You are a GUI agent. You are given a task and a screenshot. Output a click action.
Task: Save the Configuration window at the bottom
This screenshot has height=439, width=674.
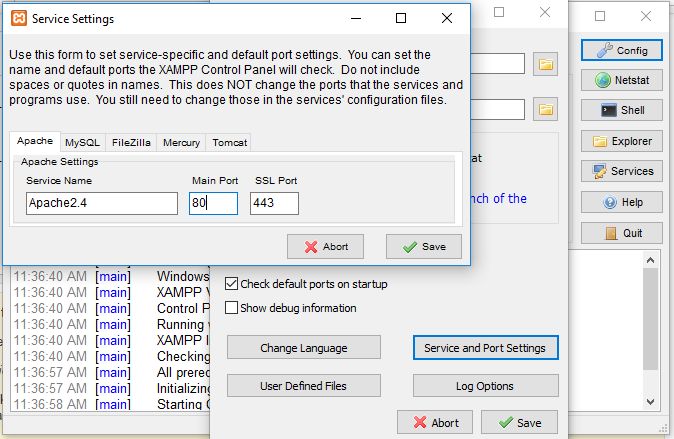(x=519, y=423)
